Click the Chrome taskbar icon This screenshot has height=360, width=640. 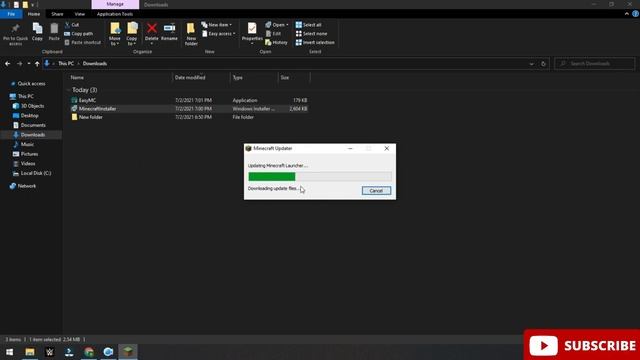coord(89,352)
